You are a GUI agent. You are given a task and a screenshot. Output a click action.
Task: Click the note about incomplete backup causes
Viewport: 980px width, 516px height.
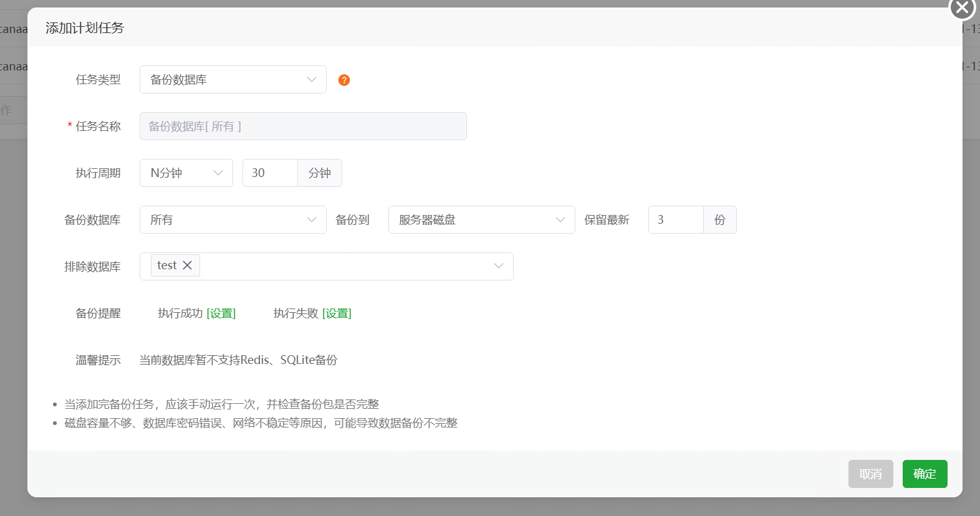(261, 423)
